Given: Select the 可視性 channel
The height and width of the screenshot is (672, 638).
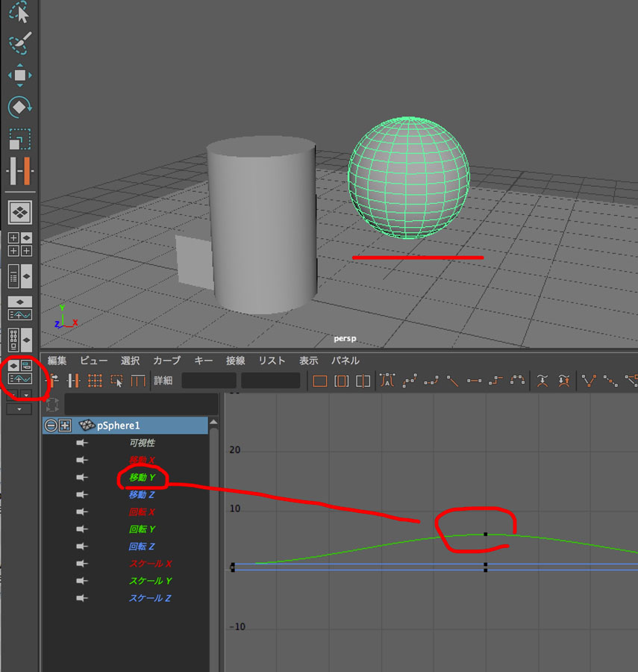Looking at the screenshot, I should 143,443.
